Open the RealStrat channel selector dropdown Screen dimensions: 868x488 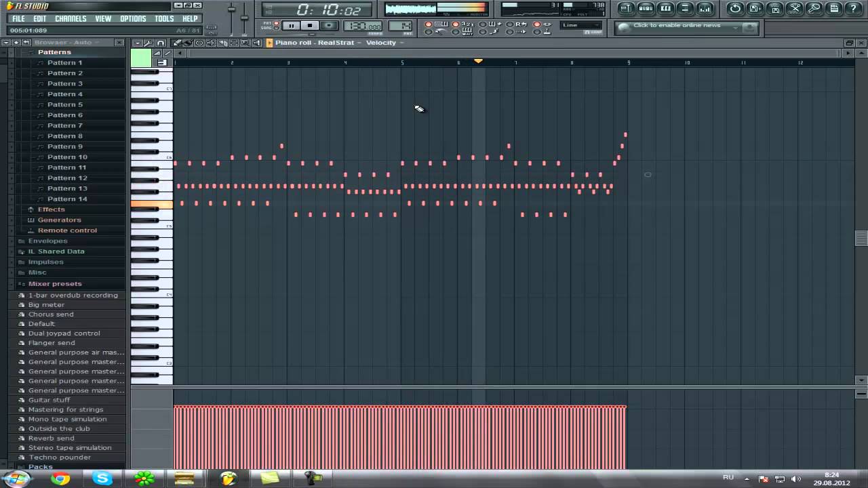(x=359, y=42)
